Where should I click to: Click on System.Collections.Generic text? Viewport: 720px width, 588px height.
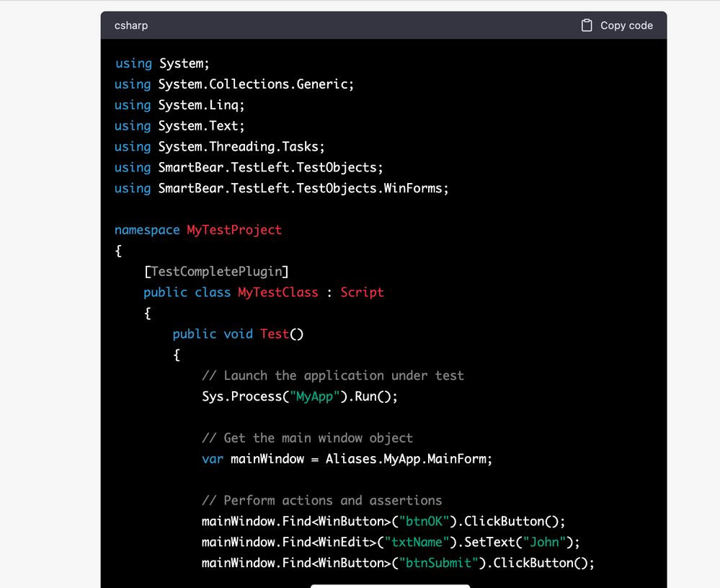tap(254, 84)
